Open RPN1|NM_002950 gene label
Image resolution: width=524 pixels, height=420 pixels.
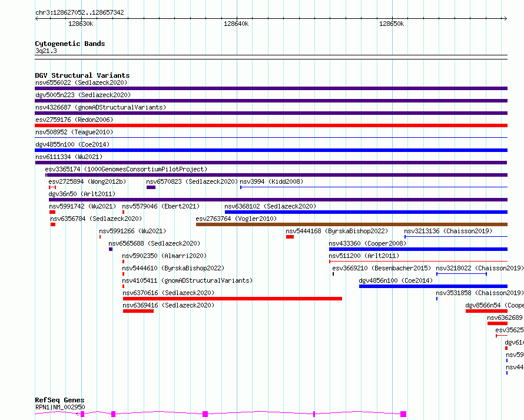(60, 407)
